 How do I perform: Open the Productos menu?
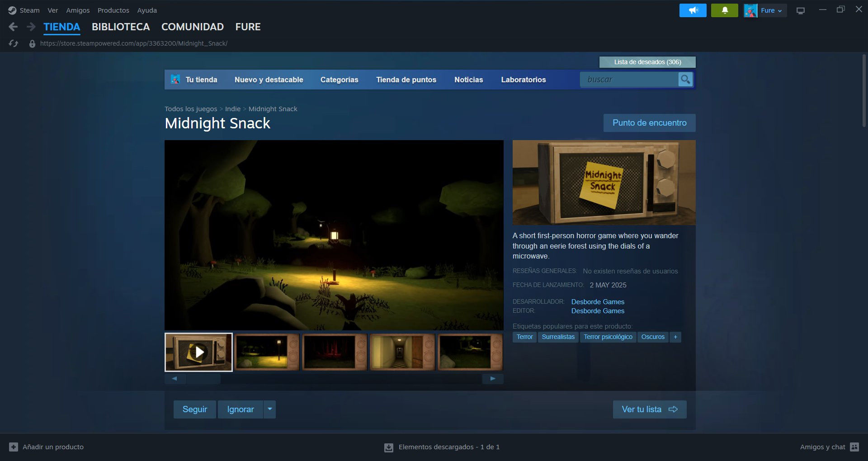113,10
